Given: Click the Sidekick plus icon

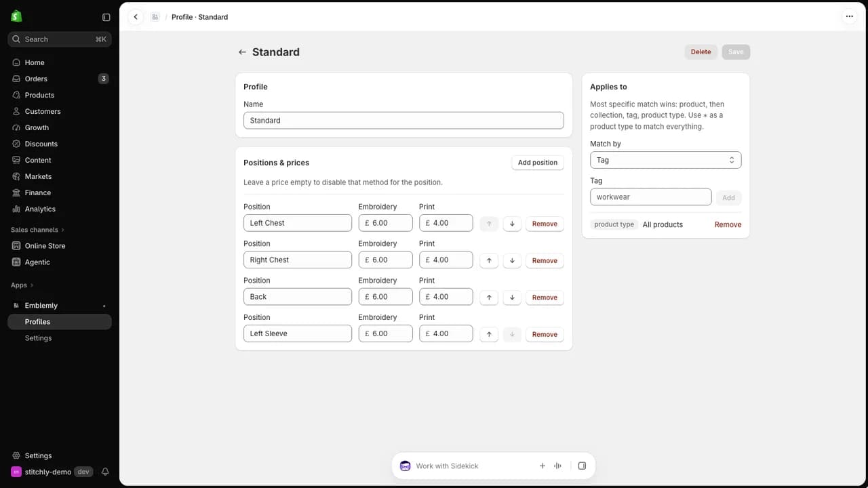Looking at the screenshot, I should point(542,466).
